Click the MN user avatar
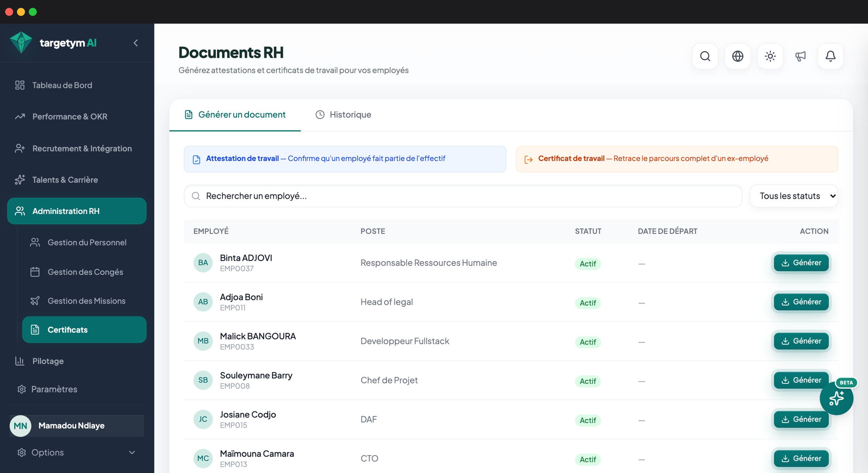 (x=21, y=426)
